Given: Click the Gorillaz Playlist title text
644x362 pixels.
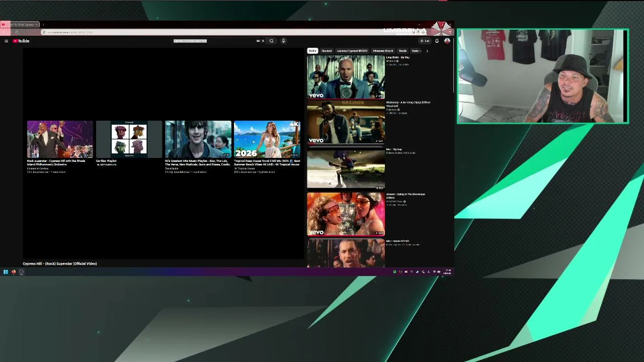Looking at the screenshot, I should (106, 161).
